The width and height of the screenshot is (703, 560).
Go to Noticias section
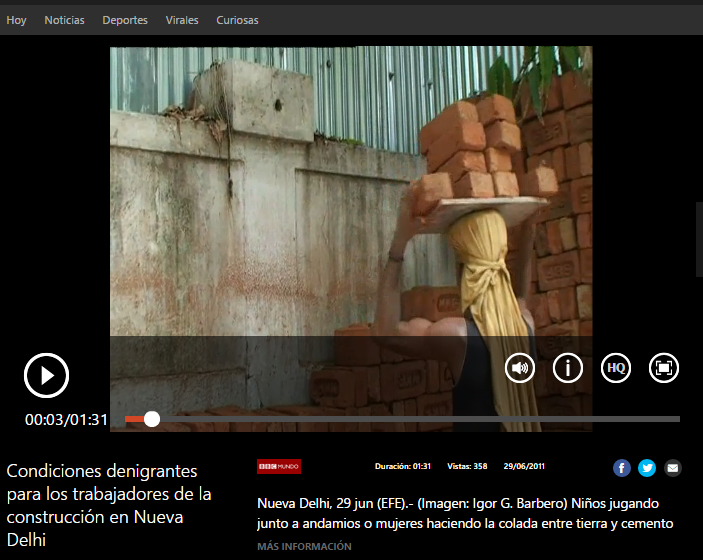click(64, 20)
